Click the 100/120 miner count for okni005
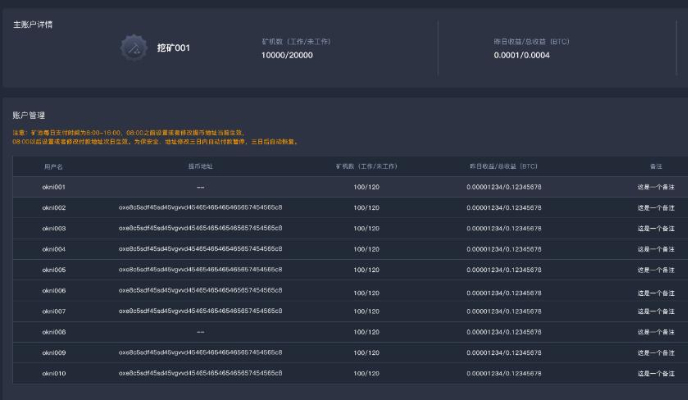688x400 pixels. pyautogui.click(x=366, y=270)
